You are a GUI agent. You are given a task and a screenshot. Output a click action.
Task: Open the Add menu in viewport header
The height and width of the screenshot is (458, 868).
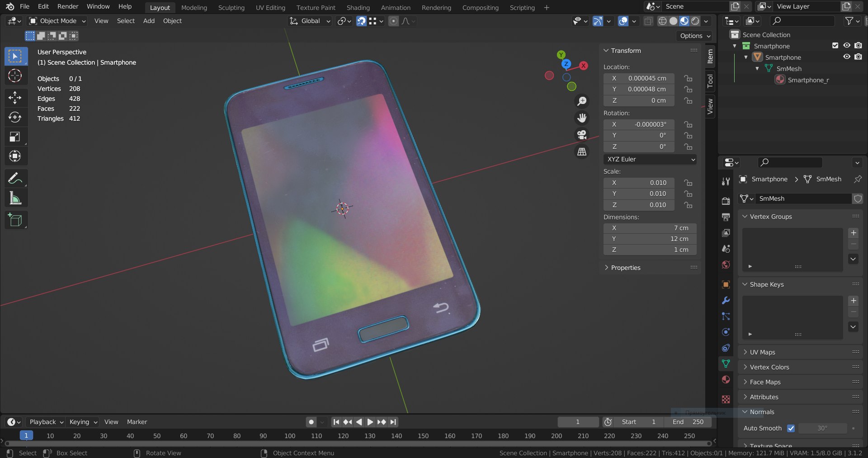pos(149,21)
